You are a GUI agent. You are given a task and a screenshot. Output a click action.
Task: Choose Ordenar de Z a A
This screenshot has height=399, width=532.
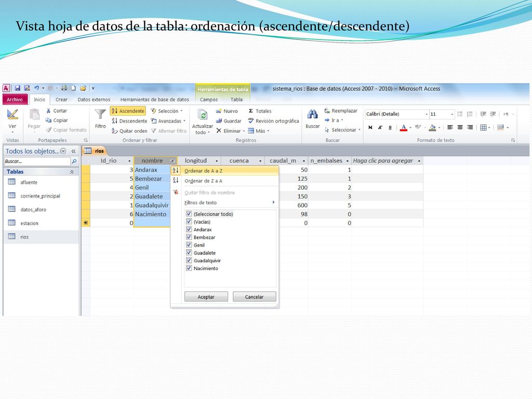click(x=224, y=181)
